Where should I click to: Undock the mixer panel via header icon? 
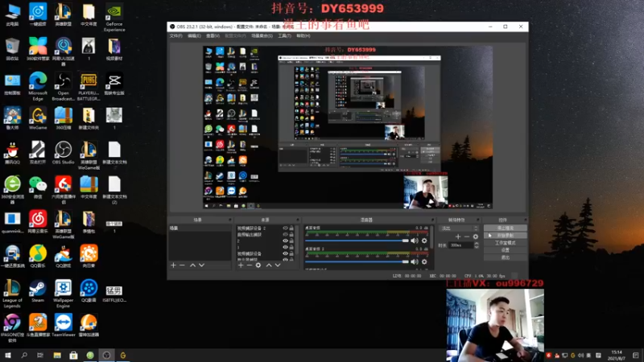click(x=432, y=220)
